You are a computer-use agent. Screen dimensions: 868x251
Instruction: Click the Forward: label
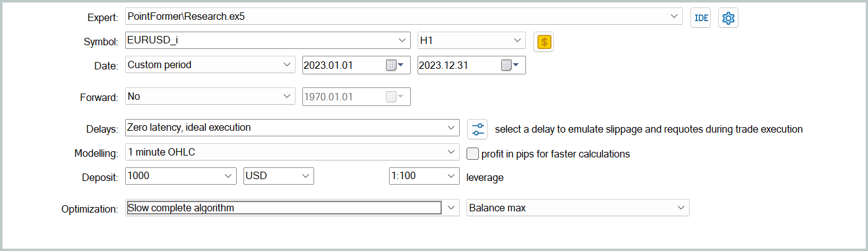click(99, 98)
